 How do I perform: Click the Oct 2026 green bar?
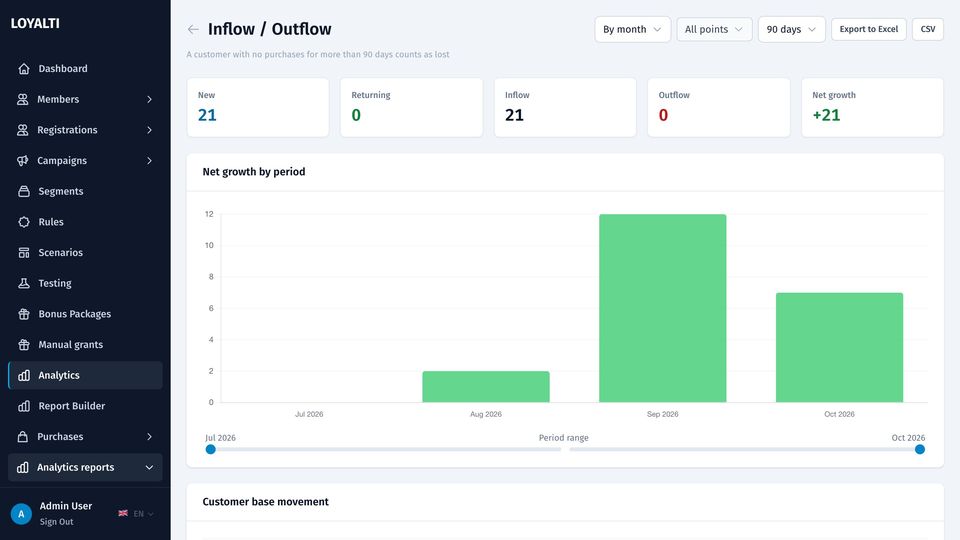tap(839, 347)
